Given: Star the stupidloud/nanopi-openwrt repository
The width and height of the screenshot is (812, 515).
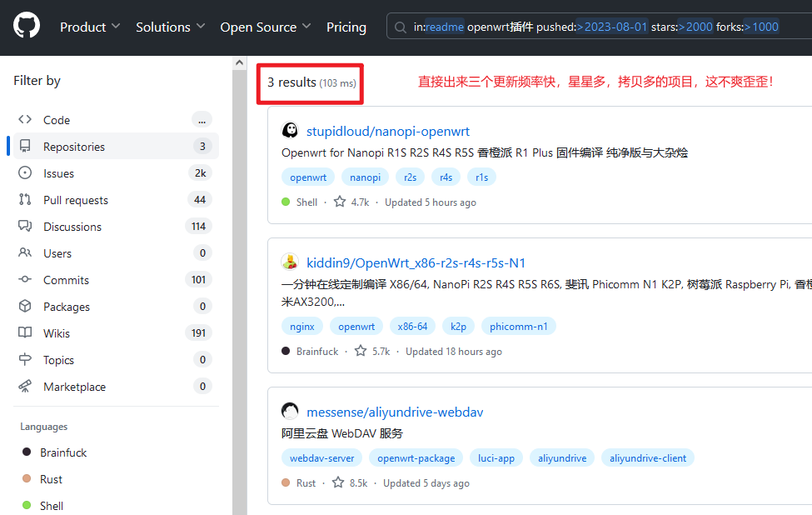Looking at the screenshot, I should (340, 202).
